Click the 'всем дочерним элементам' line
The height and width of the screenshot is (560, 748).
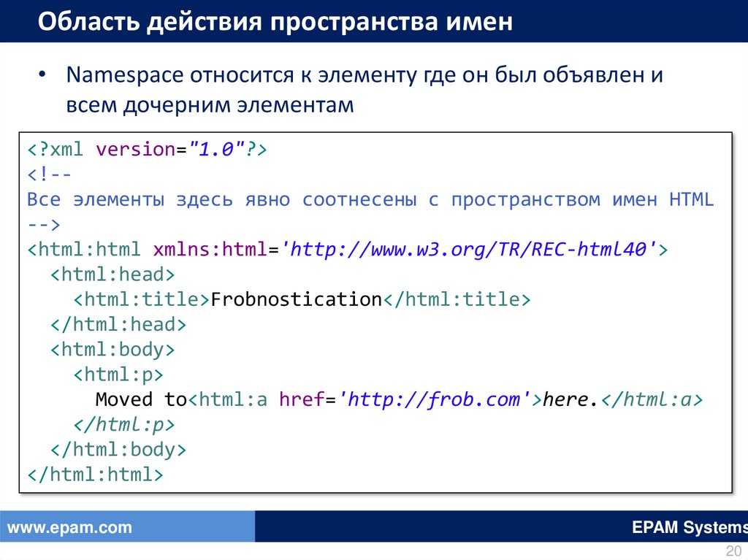pos(210,105)
